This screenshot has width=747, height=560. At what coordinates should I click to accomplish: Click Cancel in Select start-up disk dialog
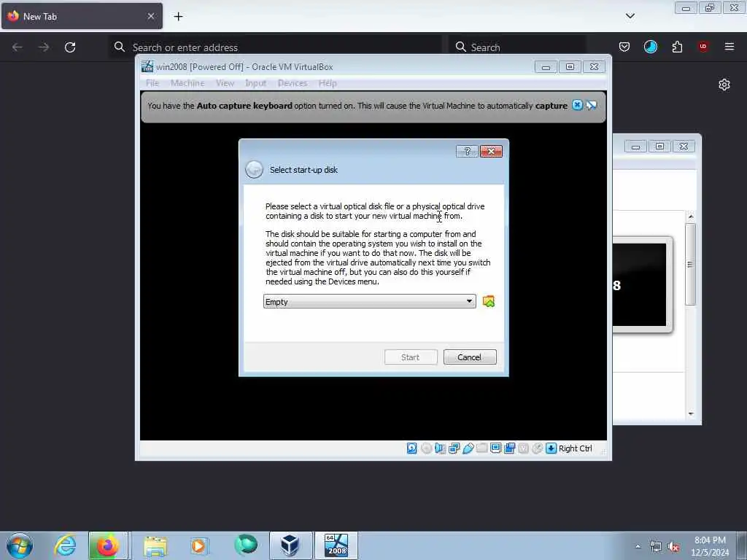point(470,357)
